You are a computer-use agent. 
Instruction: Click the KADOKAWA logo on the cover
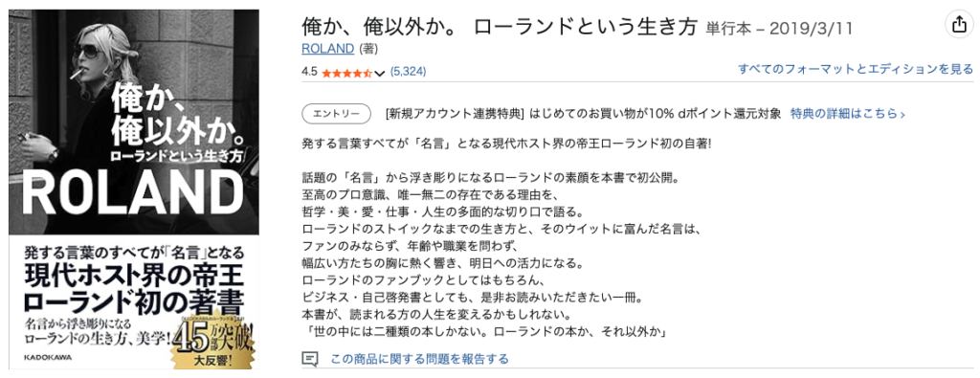click(x=48, y=357)
